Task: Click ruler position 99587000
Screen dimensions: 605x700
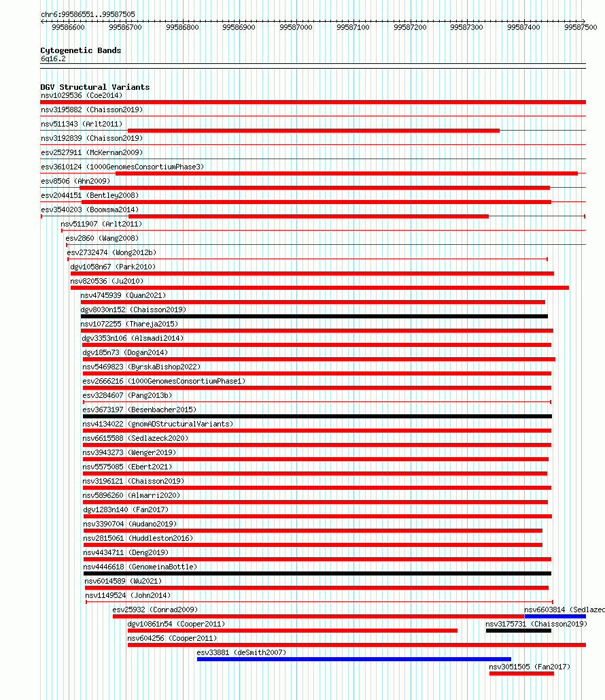Action: (x=296, y=27)
